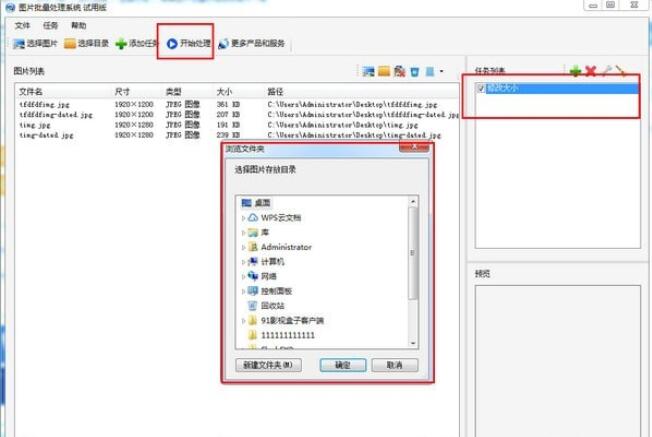Click the brush clear icon in the task list header
The width and height of the screenshot is (652, 437).
tap(620, 71)
